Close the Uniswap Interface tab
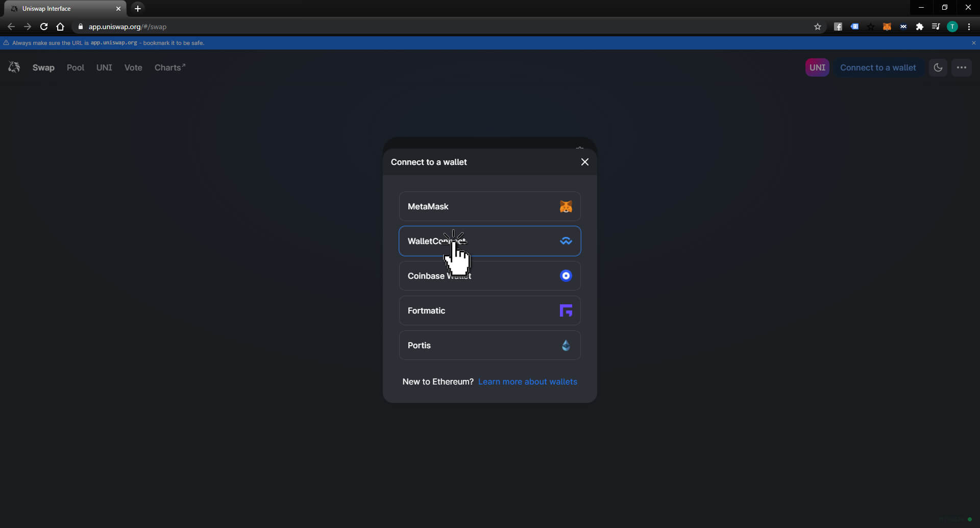Image resolution: width=980 pixels, height=528 pixels. click(x=118, y=9)
